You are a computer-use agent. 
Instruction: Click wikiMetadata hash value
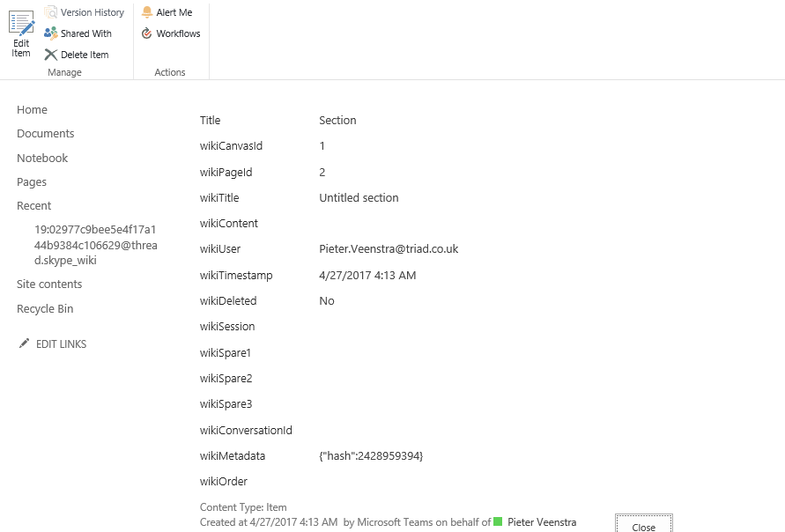[x=371, y=456]
